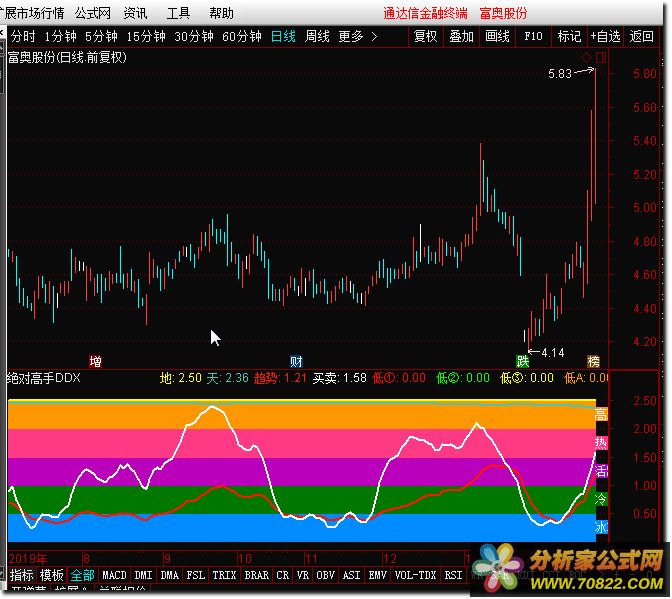Open the 工具 menu
The width and height of the screenshot is (672, 599).
[x=178, y=13]
